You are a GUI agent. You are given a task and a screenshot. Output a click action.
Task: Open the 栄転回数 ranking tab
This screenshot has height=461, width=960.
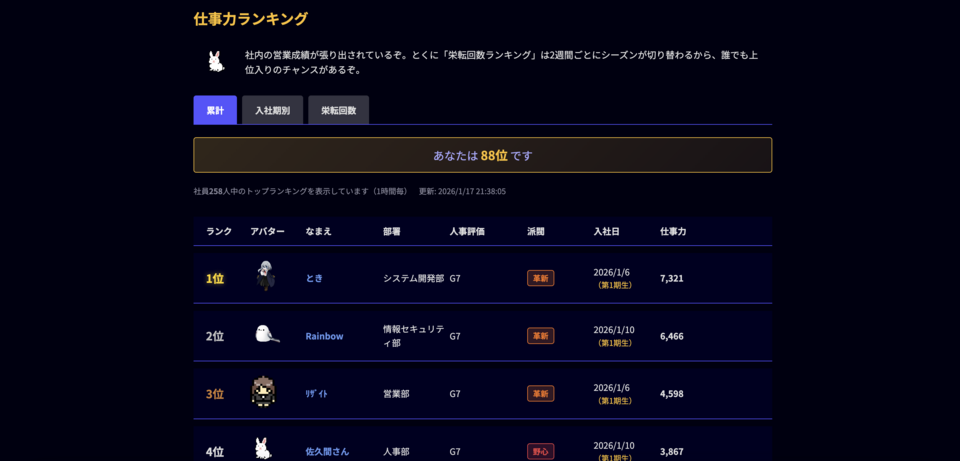click(338, 110)
